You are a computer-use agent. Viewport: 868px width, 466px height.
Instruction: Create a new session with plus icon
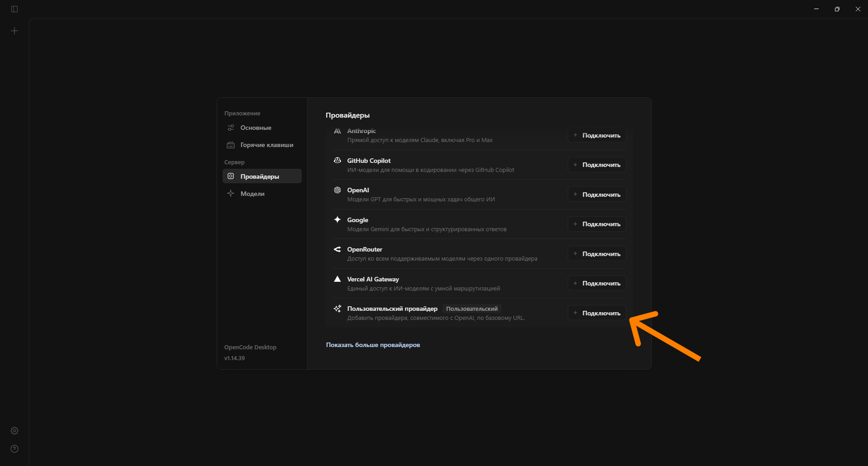(x=14, y=31)
